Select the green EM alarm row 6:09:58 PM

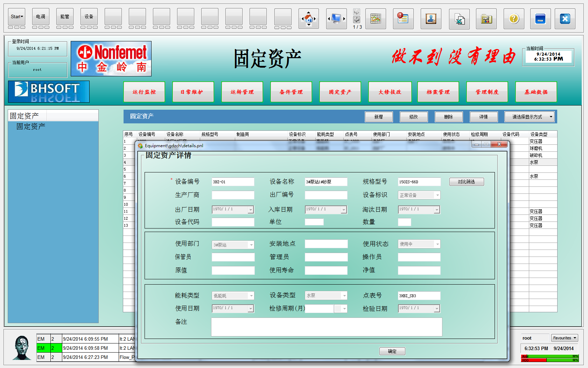[x=86, y=348]
